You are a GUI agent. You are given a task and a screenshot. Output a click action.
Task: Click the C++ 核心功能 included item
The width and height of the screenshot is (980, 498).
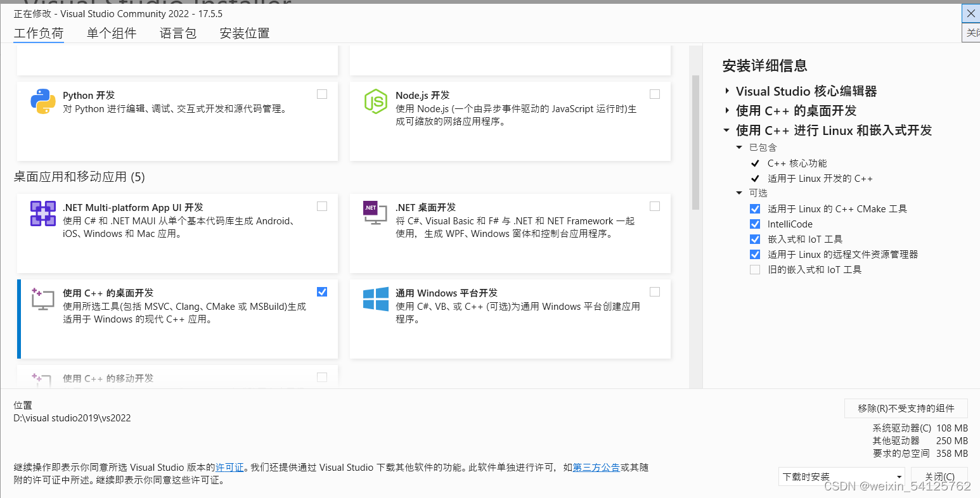click(797, 163)
